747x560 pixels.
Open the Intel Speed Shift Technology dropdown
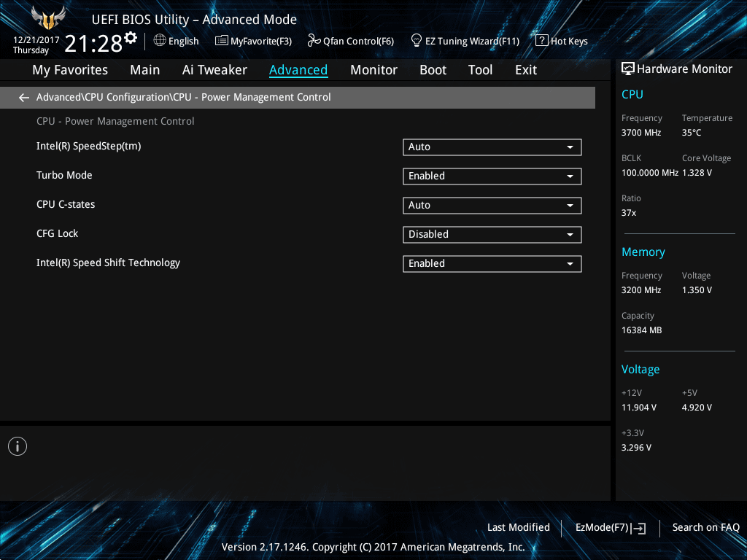[492, 264]
